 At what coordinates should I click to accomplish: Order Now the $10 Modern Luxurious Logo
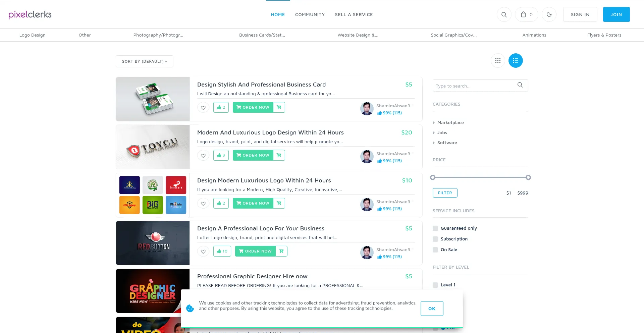pos(253,203)
